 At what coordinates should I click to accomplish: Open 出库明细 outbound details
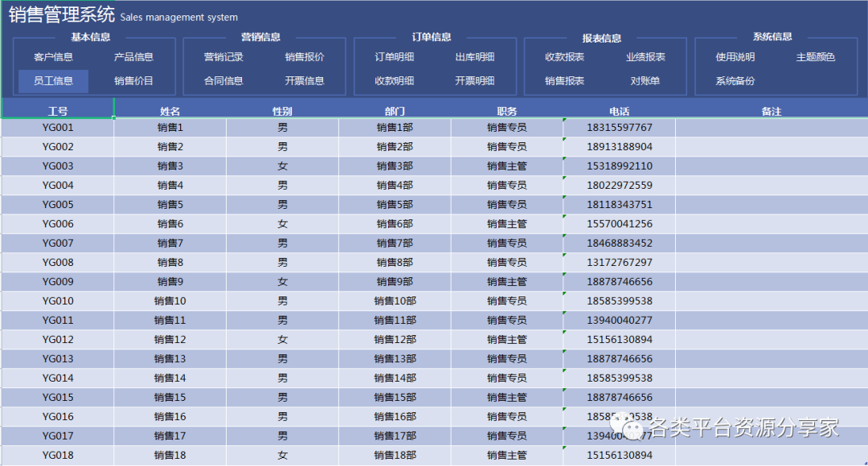[475, 57]
